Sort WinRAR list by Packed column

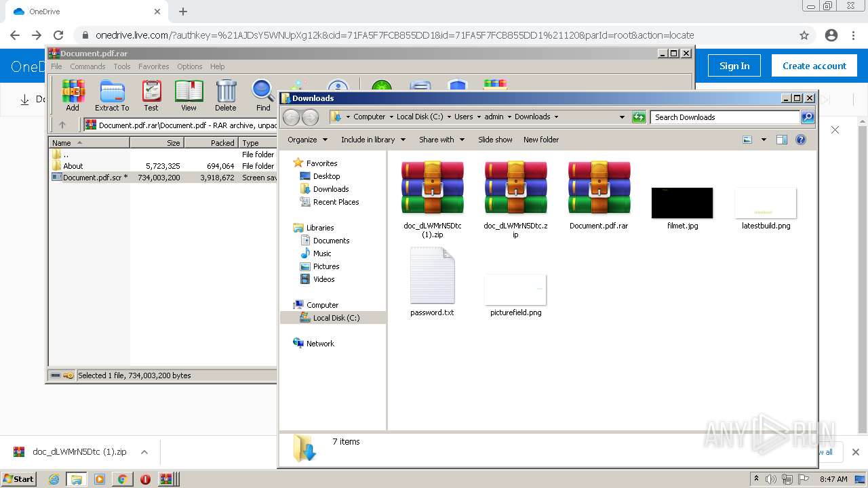click(211, 143)
